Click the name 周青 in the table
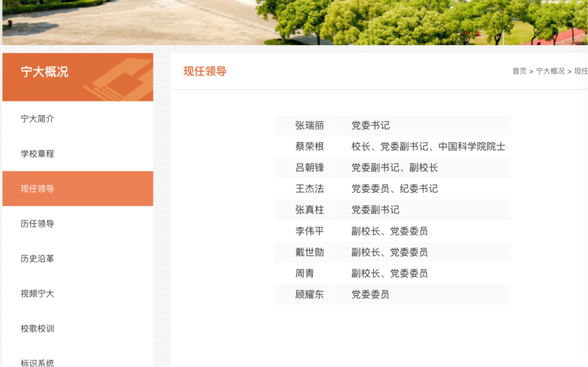The height and width of the screenshot is (367, 588). point(304,273)
